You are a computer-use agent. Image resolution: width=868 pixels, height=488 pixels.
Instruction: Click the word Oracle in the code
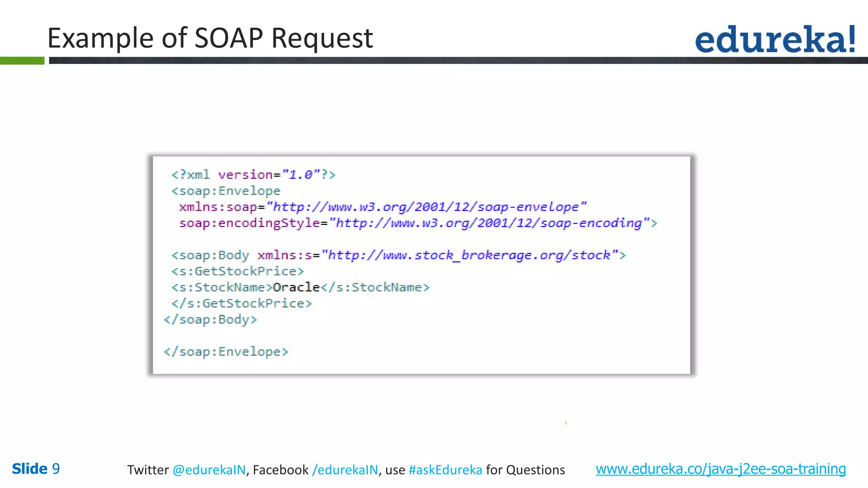[x=296, y=287]
